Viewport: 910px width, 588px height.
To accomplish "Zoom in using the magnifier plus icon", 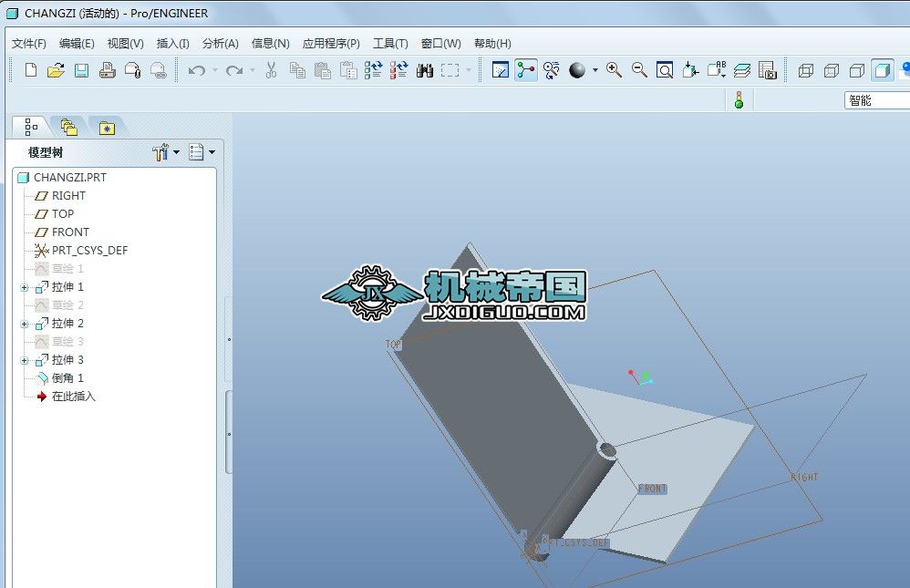I will 614,70.
